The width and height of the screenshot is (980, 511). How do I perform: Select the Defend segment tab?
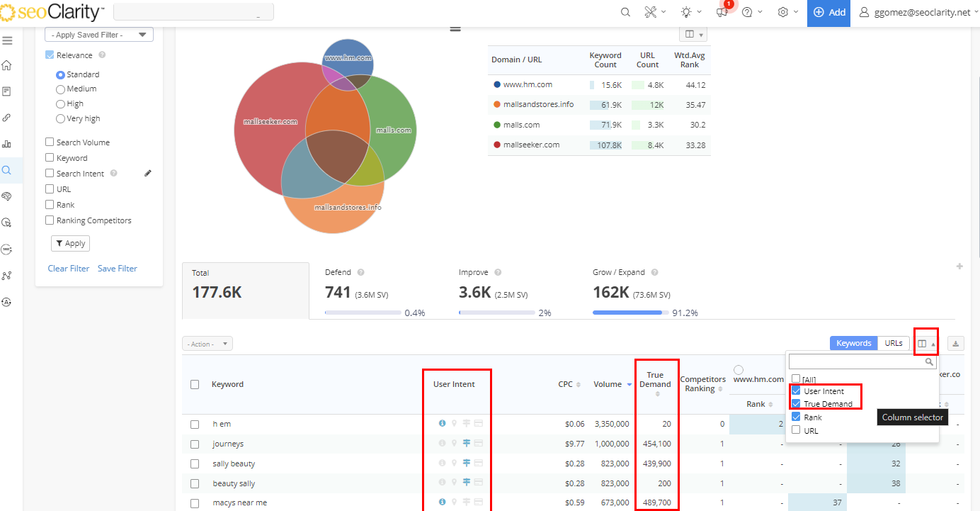[x=375, y=291]
